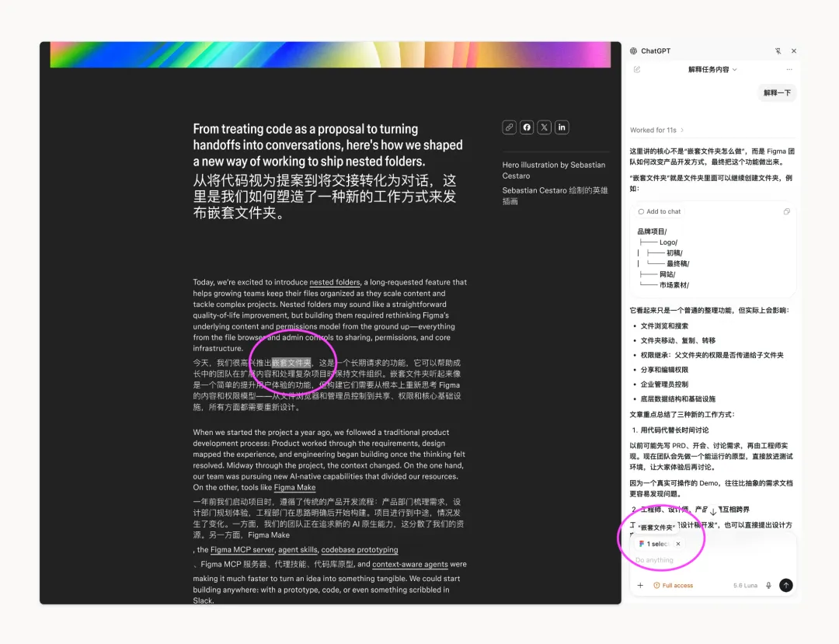Open the context-aware agents link
The height and width of the screenshot is (644, 839).
point(410,564)
